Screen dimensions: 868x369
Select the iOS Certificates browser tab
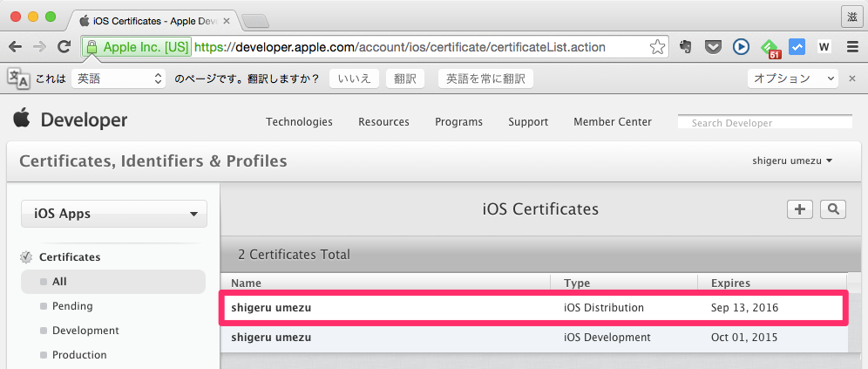coord(153,21)
